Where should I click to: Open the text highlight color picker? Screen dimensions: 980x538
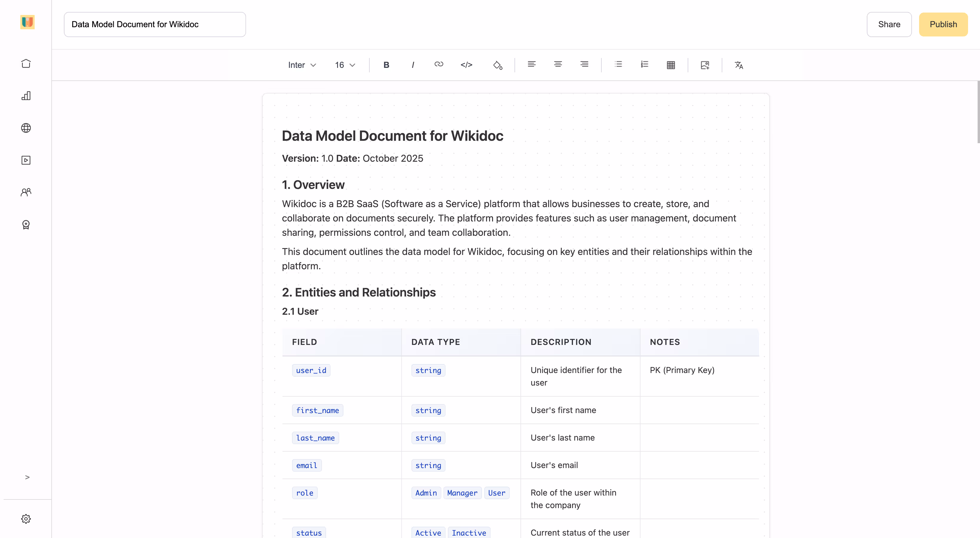click(497, 65)
